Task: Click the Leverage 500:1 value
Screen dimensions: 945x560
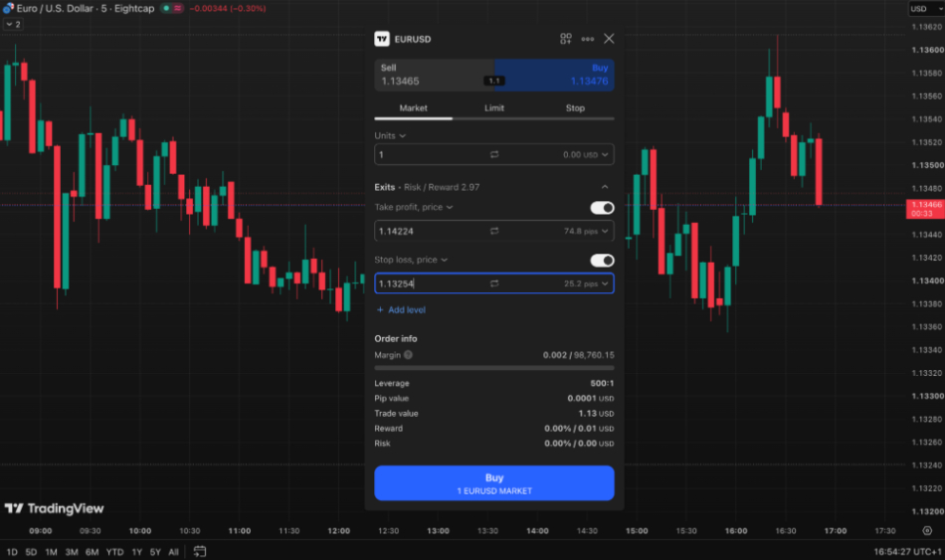Action: point(602,383)
